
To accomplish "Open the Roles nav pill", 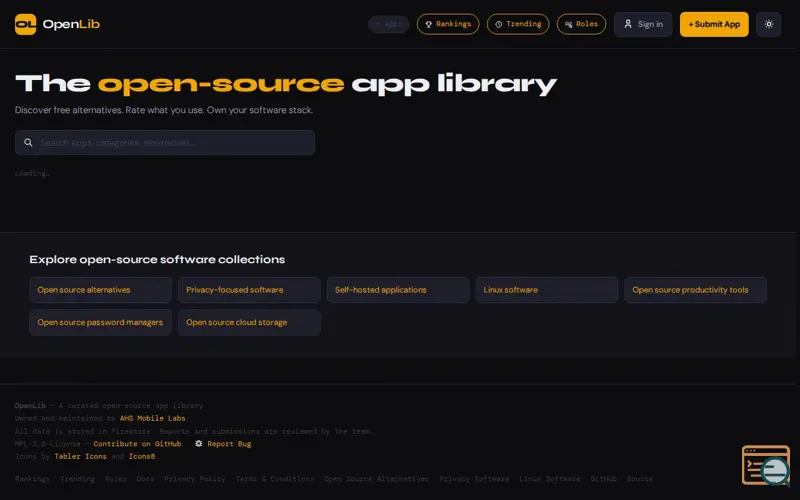I will 581,24.
